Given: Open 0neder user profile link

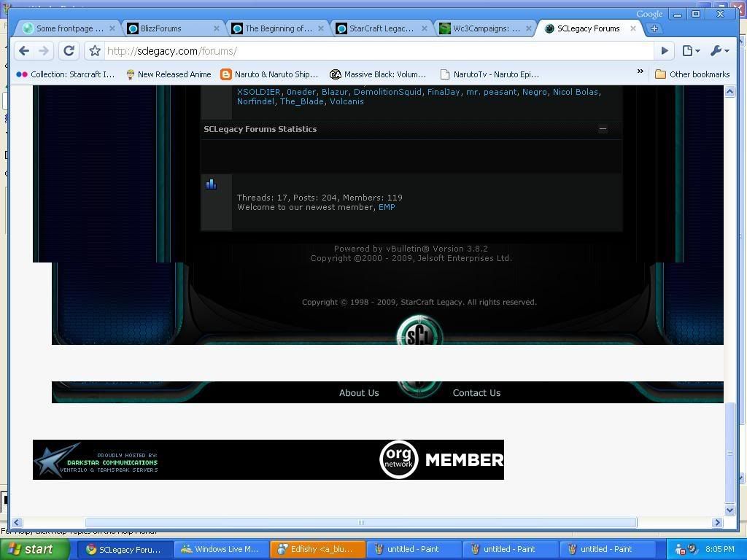Looking at the screenshot, I should (301, 92).
